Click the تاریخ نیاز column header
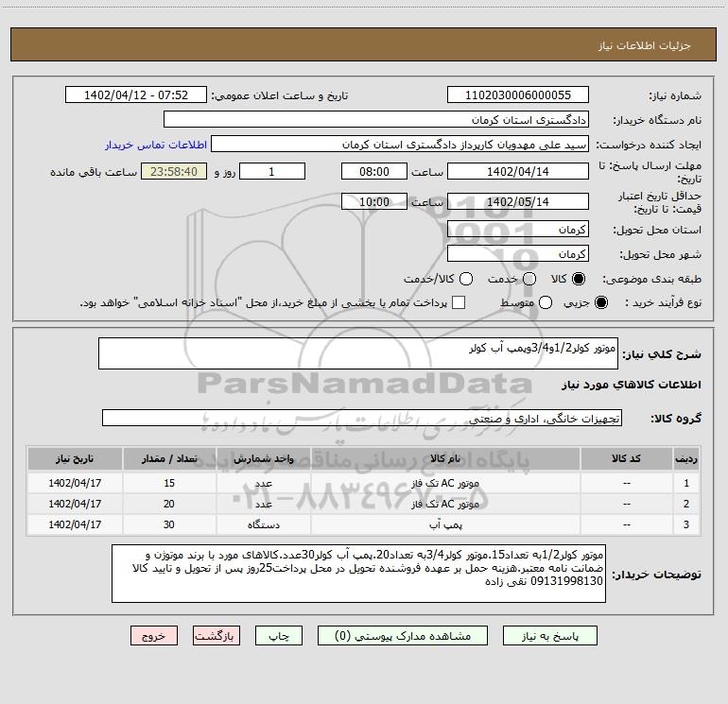The height and width of the screenshot is (704, 728). click(75, 458)
